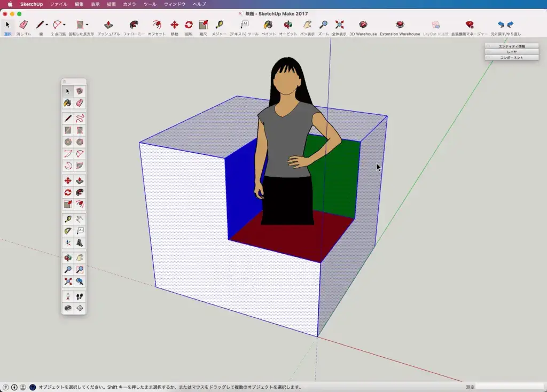Expand the コンポーネント panel
Screen dimensions: 547x392
point(512,58)
